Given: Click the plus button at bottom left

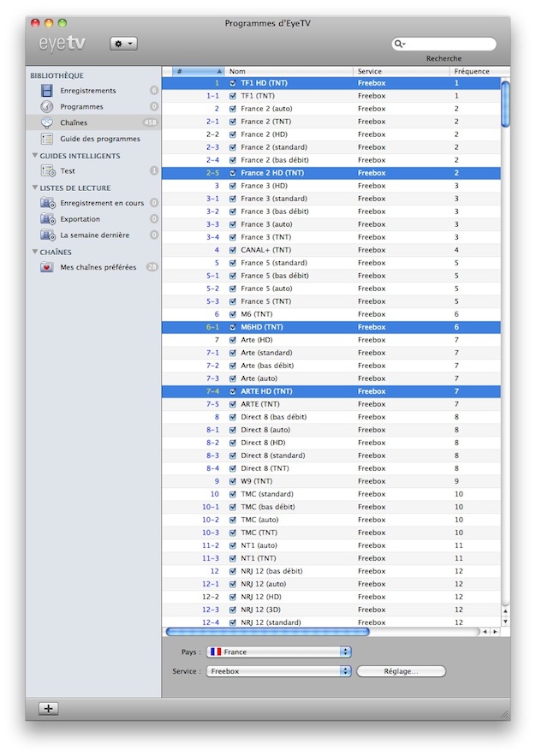Looking at the screenshot, I should point(48,708).
